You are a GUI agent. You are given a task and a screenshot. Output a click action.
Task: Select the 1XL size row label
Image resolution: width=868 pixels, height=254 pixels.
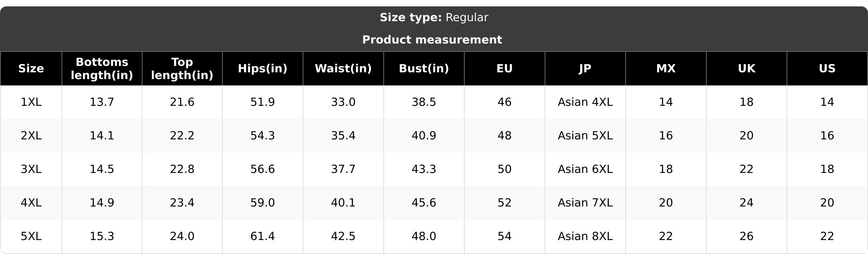[31, 102]
